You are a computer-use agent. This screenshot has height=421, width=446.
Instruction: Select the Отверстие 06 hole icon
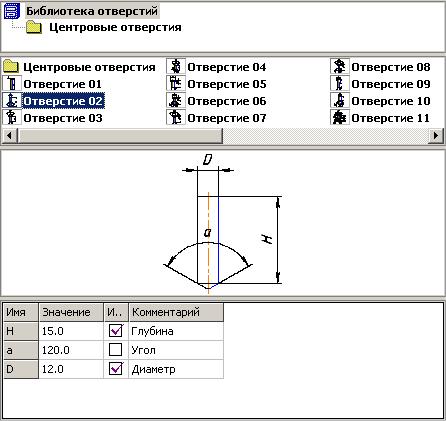[176, 101]
